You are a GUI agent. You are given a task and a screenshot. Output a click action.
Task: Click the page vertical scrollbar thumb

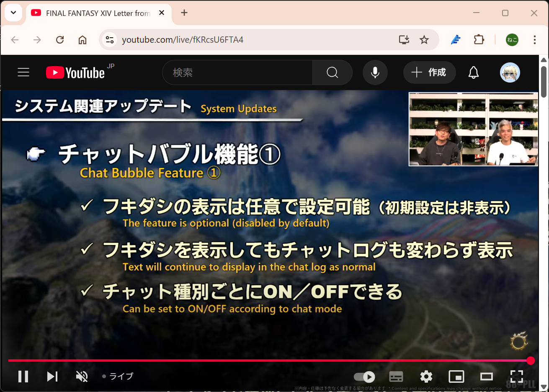[x=544, y=82]
